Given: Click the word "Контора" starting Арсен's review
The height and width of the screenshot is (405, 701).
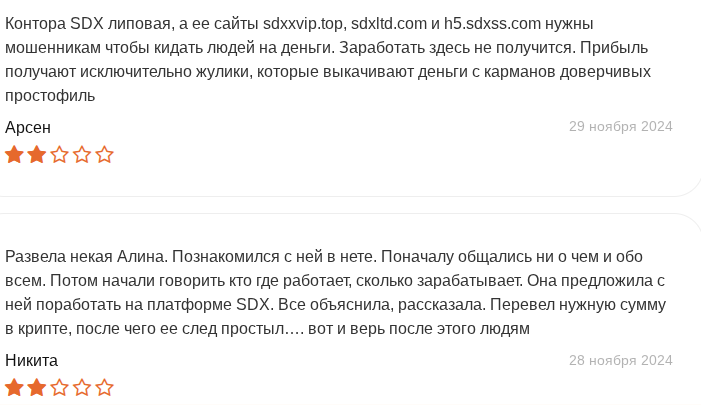Looking at the screenshot, I should pos(35,24).
